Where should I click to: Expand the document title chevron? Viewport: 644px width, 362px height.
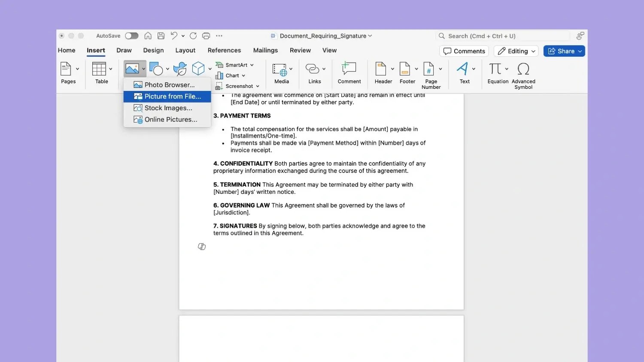[x=370, y=36]
